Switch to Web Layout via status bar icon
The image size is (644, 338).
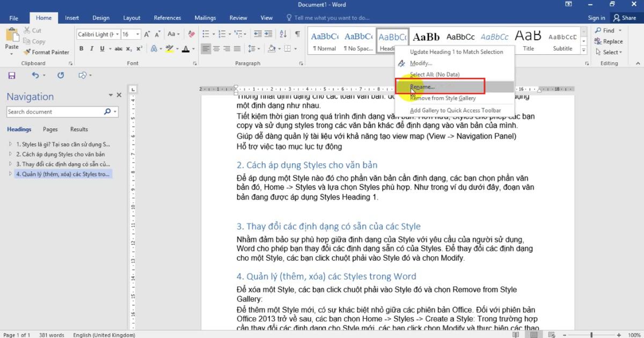click(551, 334)
